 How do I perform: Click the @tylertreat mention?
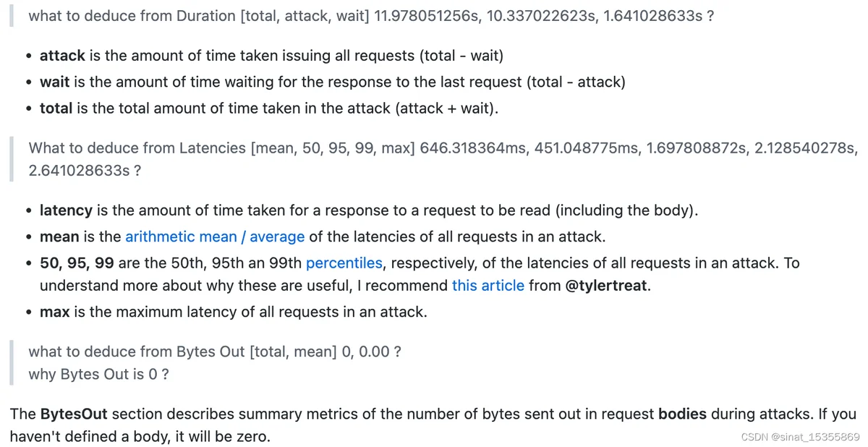tap(606, 285)
